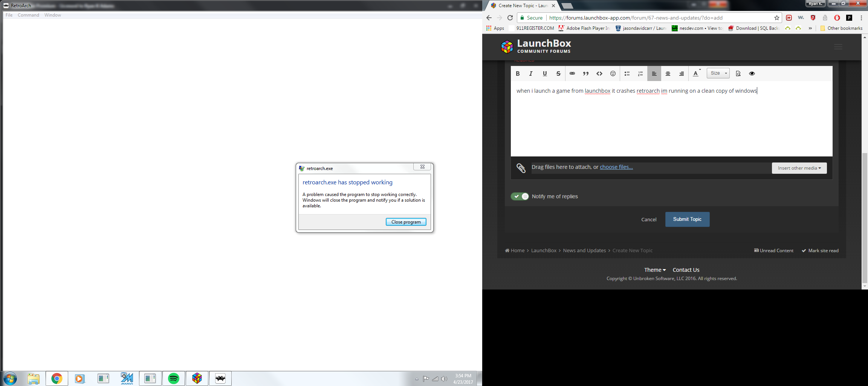Toggle the Notify me of replies switch
This screenshot has height=386, width=868.
pos(520,196)
